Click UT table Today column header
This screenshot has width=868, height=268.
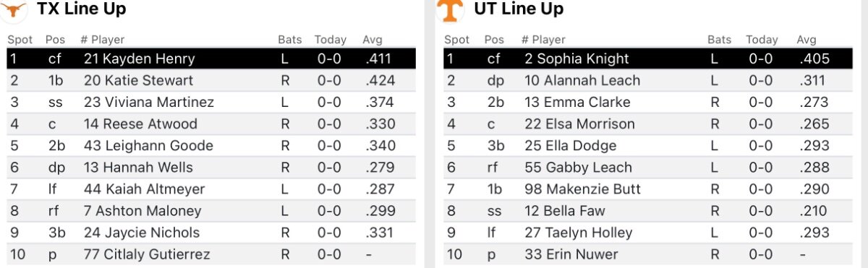(762, 40)
